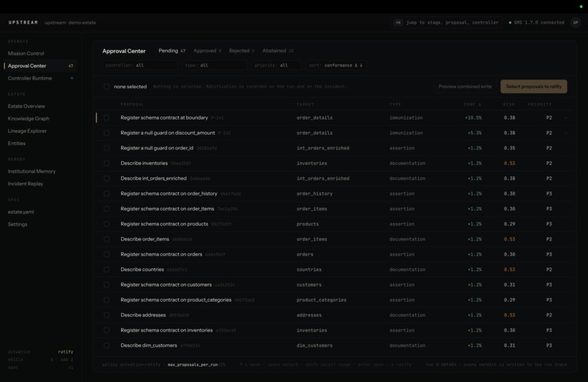
Task: Open 'Describe order_items' proposal
Action: click(x=144, y=239)
